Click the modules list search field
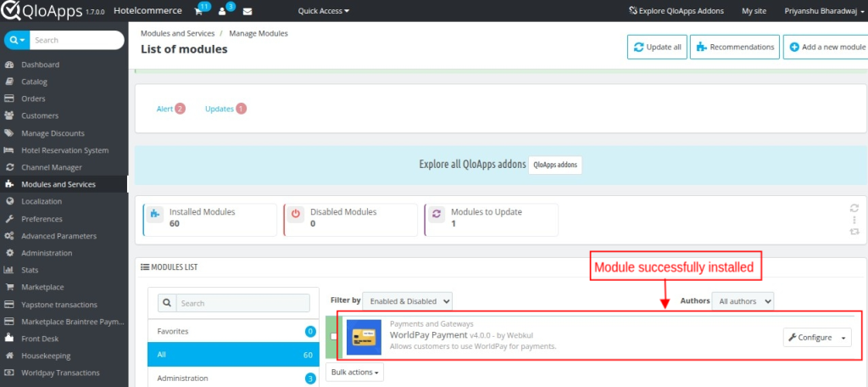Image resolution: width=868 pixels, height=387 pixels. coord(240,303)
